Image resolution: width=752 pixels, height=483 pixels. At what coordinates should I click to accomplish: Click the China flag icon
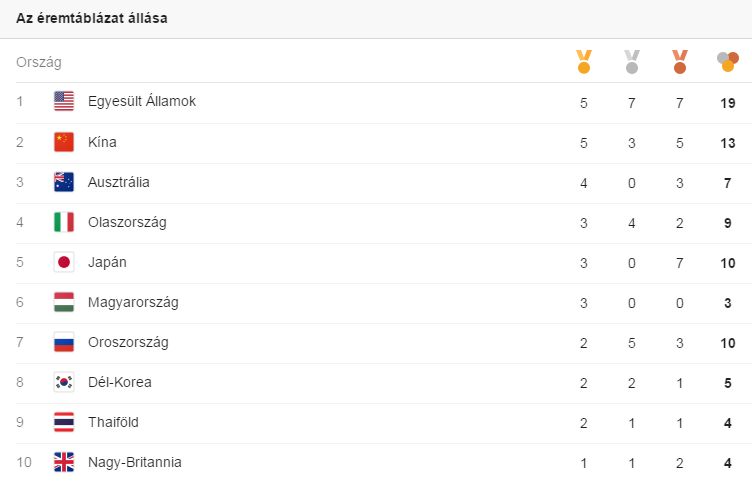click(64, 142)
